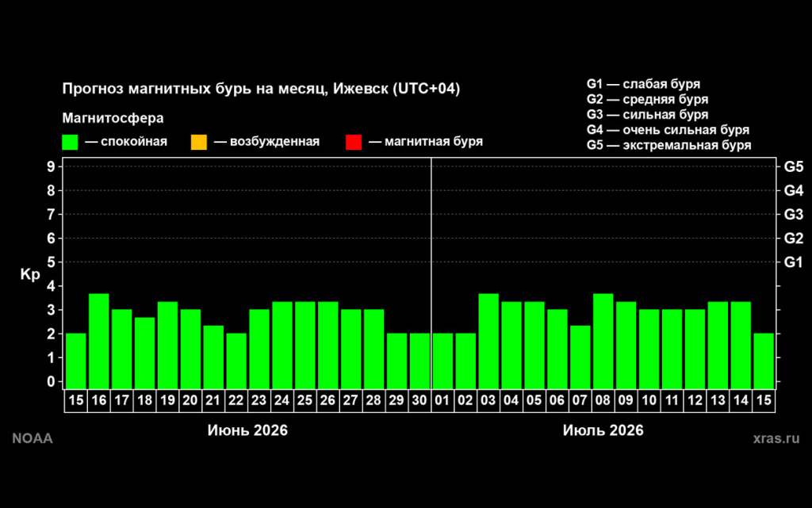Click the G2 storm level label
Image resolution: width=812 pixels, height=508 pixels.
[x=793, y=238]
